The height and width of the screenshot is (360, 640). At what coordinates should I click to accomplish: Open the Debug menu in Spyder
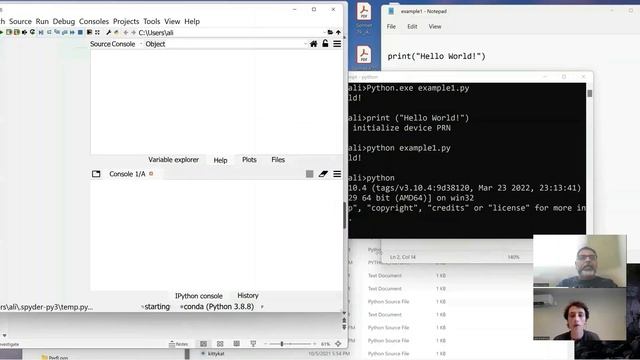point(64,21)
